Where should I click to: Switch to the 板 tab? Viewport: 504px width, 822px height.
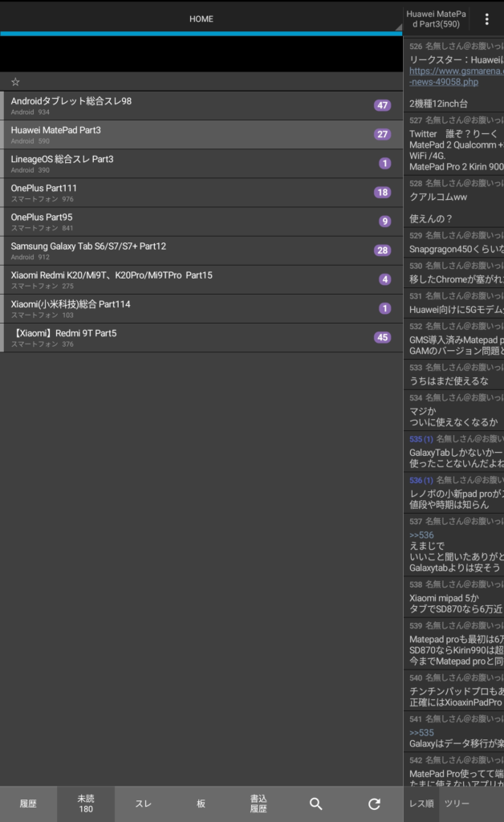(201, 804)
